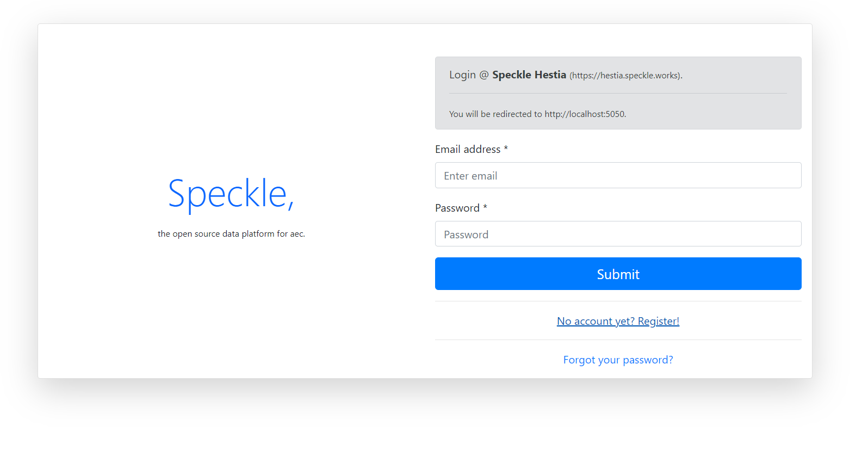
Task: Select the email address entry box
Action: 618,175
